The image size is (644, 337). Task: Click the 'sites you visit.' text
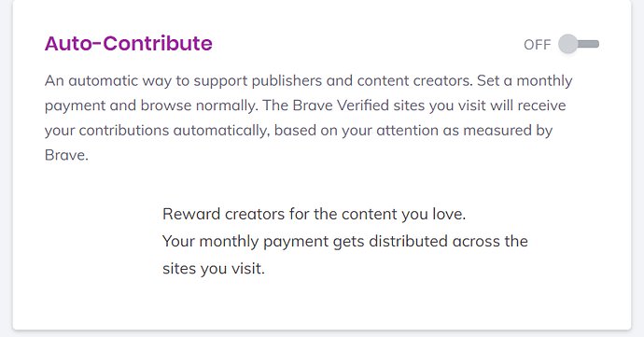[214, 268]
